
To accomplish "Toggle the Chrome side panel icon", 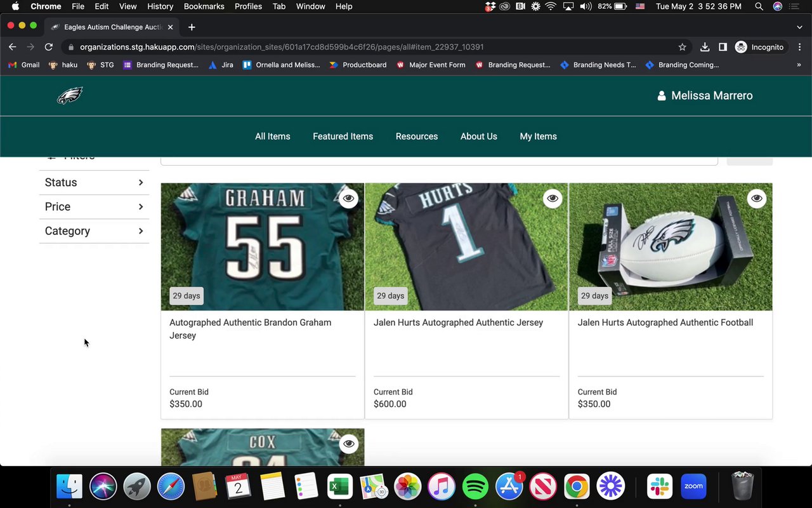I will (x=723, y=47).
